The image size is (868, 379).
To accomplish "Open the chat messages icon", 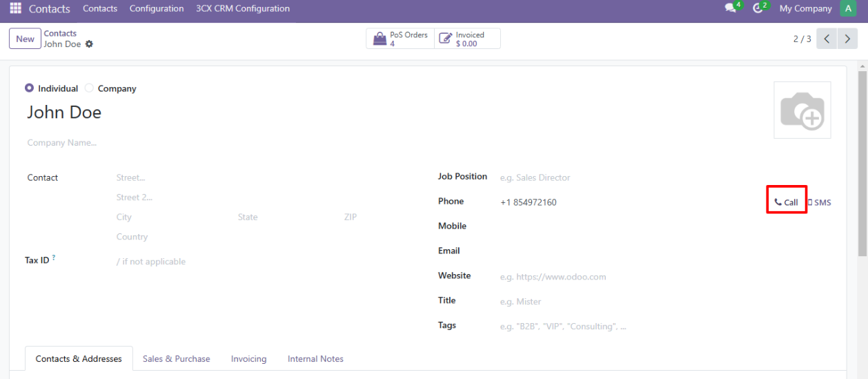I will (x=730, y=8).
